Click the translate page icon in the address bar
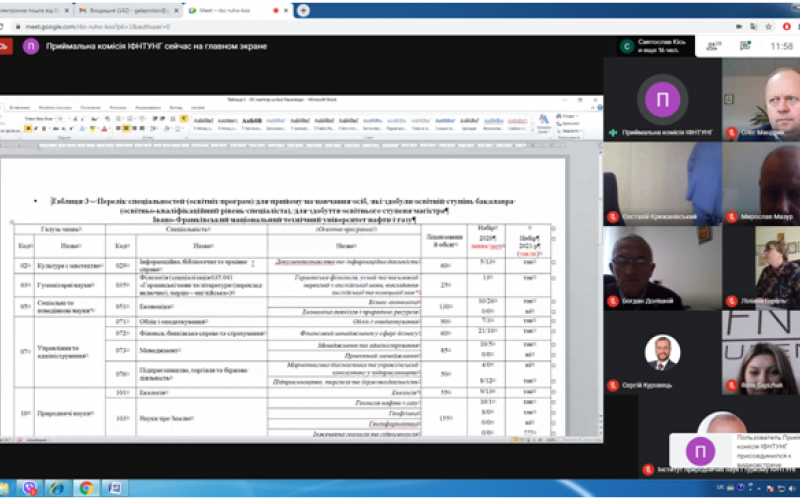 [x=754, y=27]
